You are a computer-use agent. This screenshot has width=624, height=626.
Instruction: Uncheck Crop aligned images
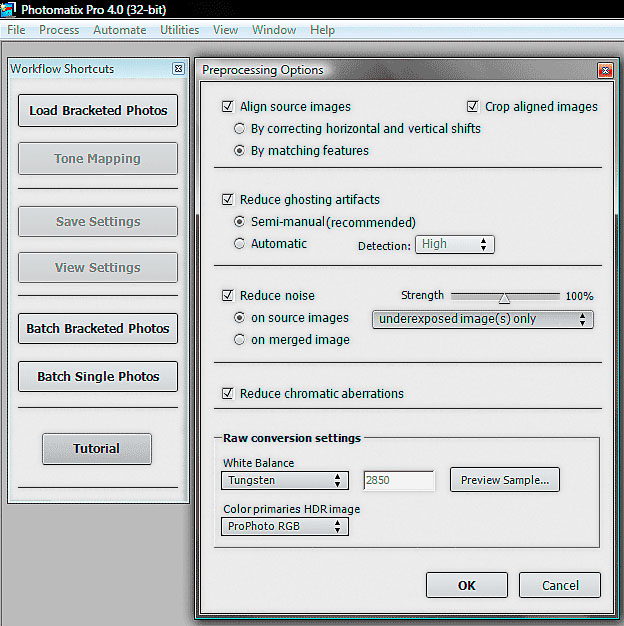474,107
